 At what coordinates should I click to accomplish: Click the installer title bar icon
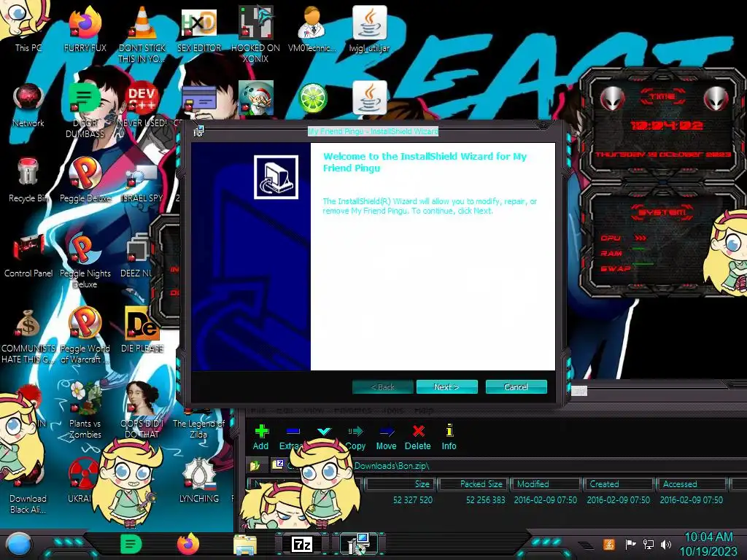(x=198, y=131)
